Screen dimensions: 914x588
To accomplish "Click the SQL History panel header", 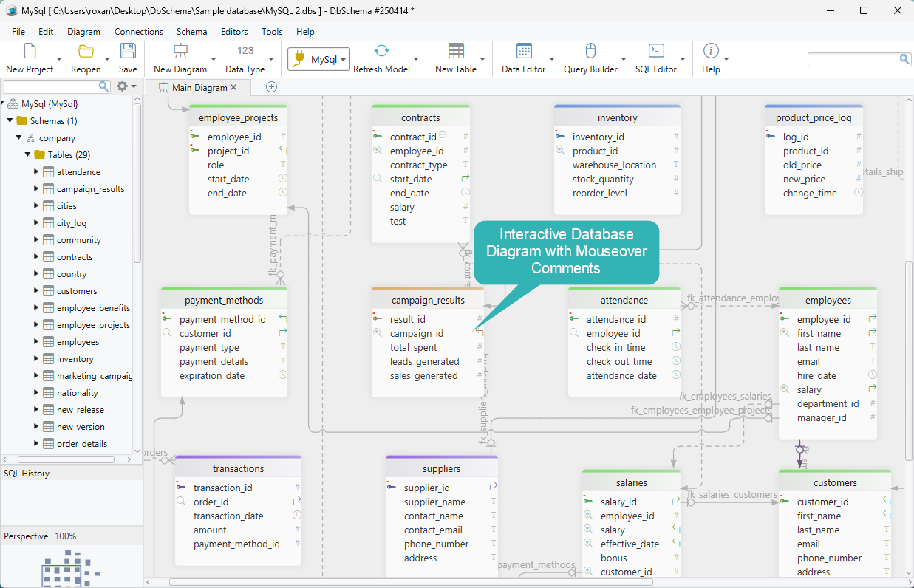I will coord(71,474).
